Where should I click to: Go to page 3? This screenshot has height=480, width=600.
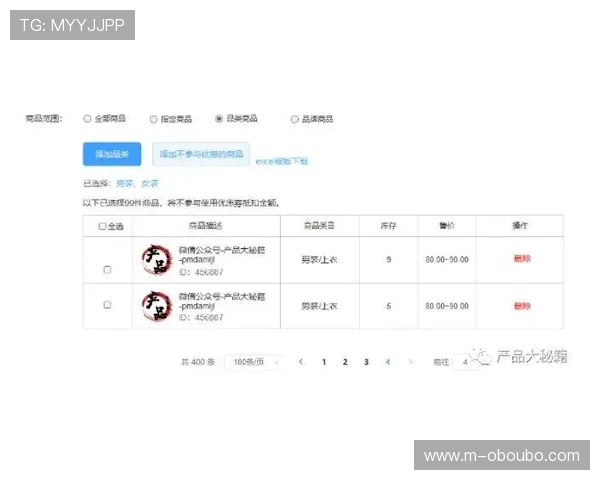pyautogui.click(x=366, y=362)
